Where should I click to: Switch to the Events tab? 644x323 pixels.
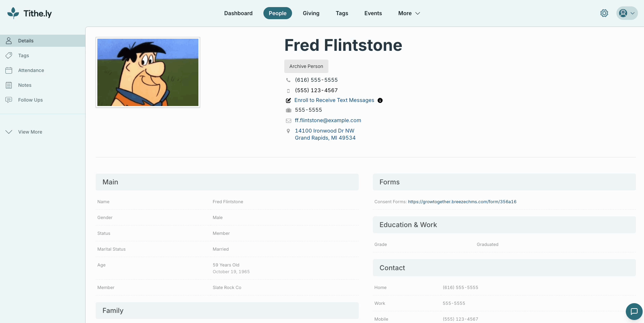[373, 13]
